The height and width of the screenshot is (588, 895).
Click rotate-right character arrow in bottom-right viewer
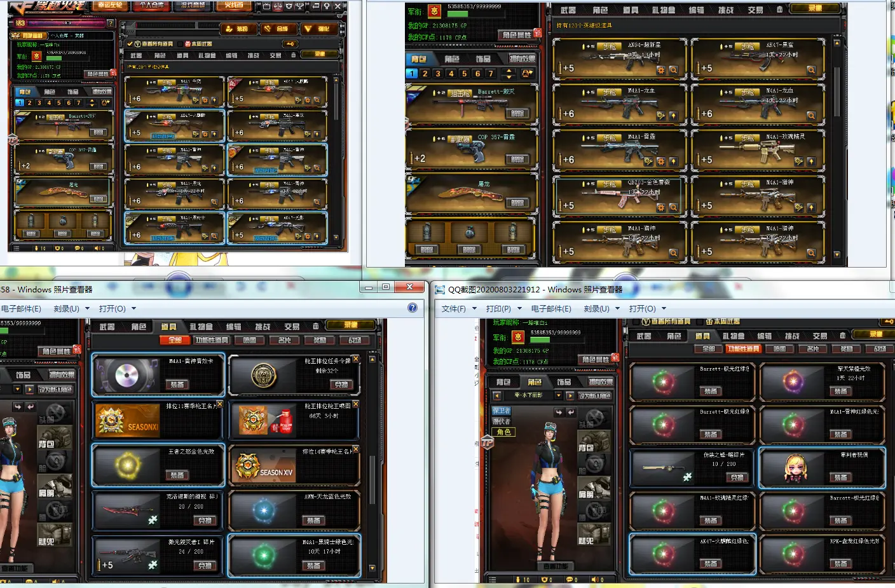570,413
